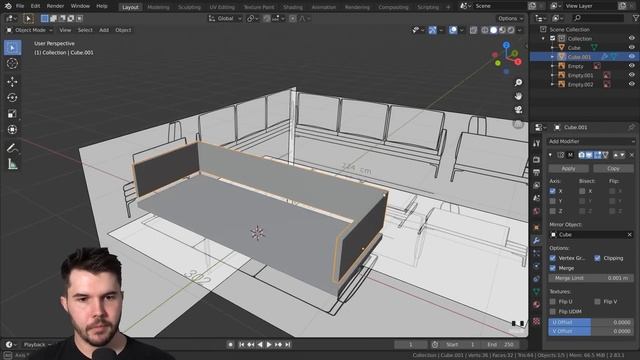This screenshot has width=640, height=360.
Task: Open the Add Modifier dropdown
Action: (591, 141)
